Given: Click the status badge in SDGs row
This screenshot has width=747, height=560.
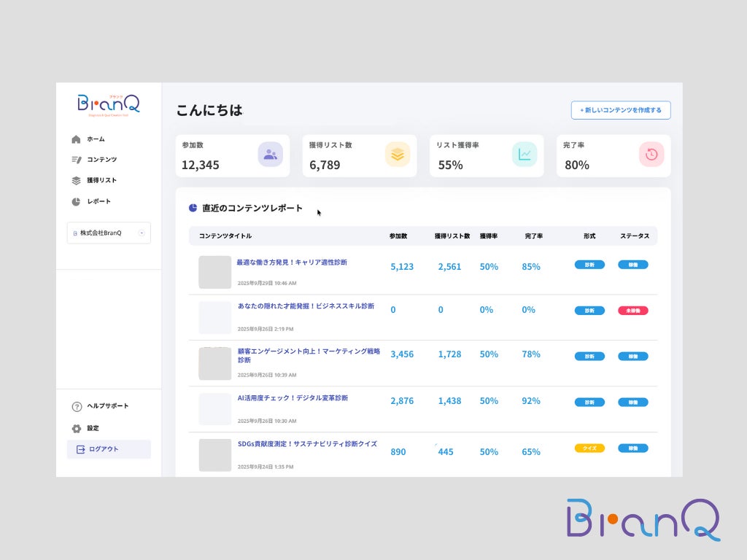Looking at the screenshot, I should click(x=633, y=448).
